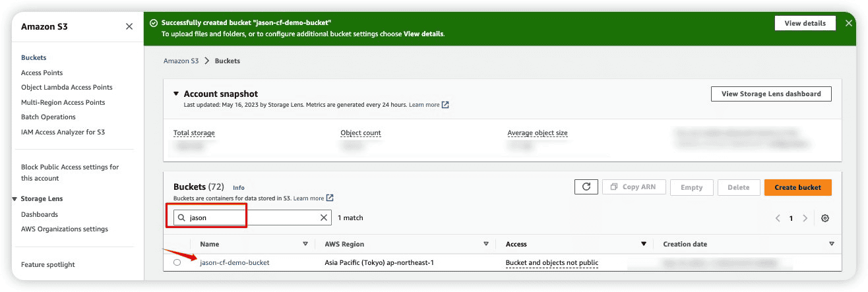Dismiss the green success banner

[x=849, y=23]
